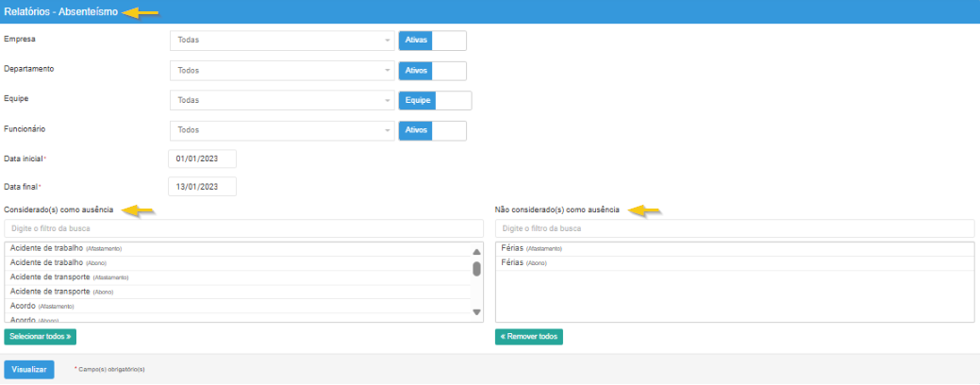Click the Visualizar button

tap(29, 370)
